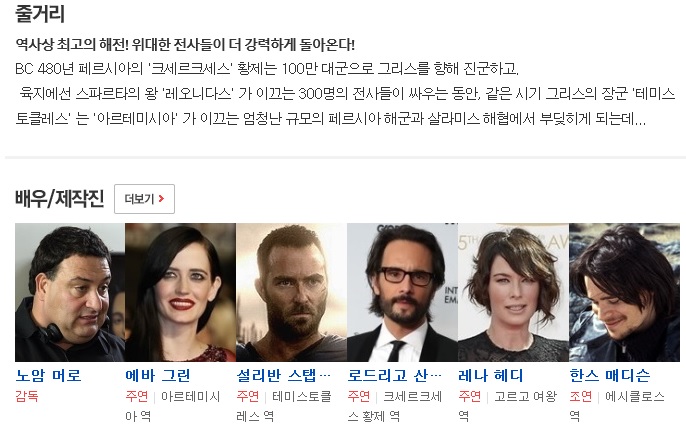
Task: Click the 감독 role label
Action: point(27,396)
